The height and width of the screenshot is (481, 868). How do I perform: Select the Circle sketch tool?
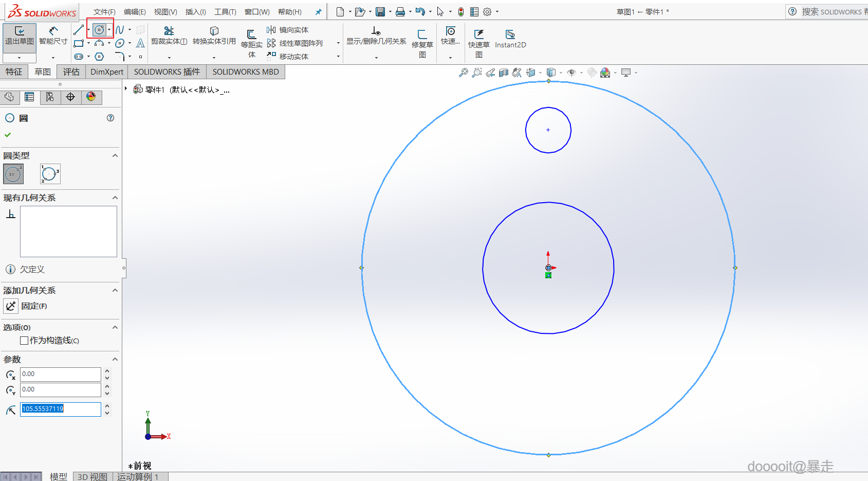(x=99, y=30)
